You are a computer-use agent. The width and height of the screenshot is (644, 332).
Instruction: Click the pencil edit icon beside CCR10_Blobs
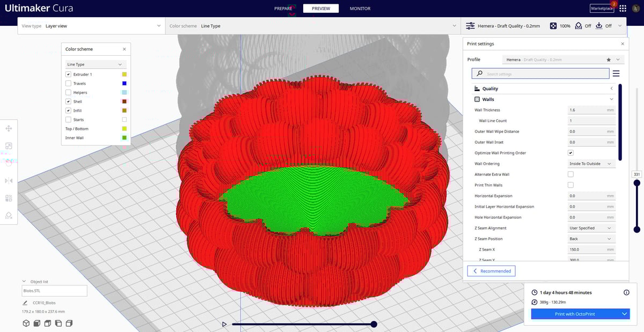pos(25,303)
